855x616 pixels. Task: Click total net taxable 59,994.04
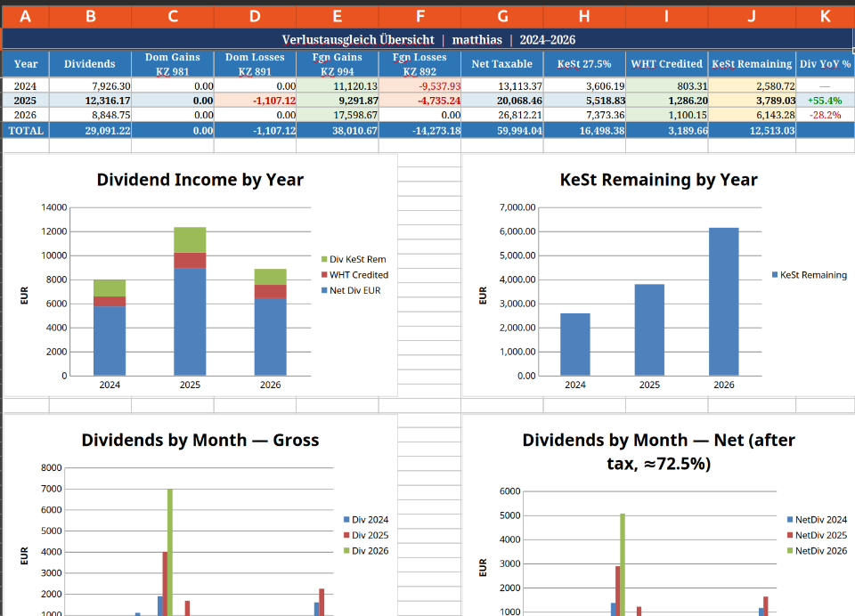pos(502,130)
